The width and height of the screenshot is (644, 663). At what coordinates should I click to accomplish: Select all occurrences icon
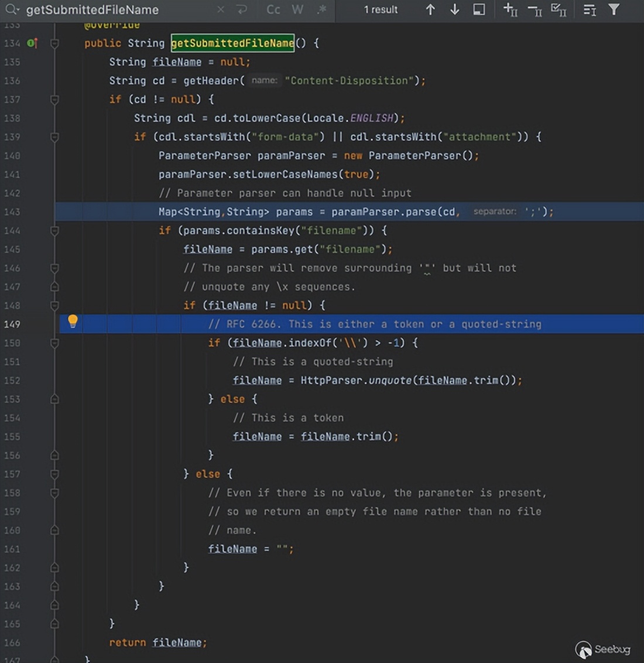click(559, 9)
